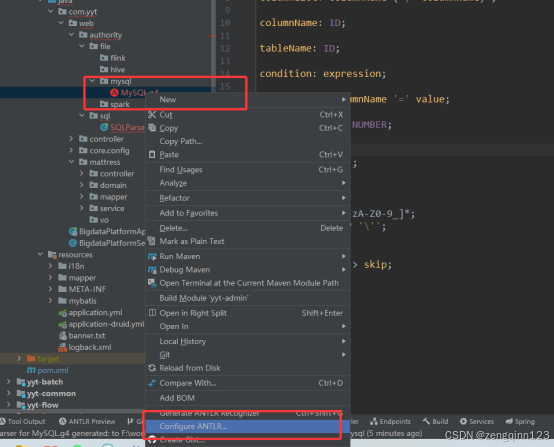Click the BigdataPlatformSe class icon

(73, 243)
